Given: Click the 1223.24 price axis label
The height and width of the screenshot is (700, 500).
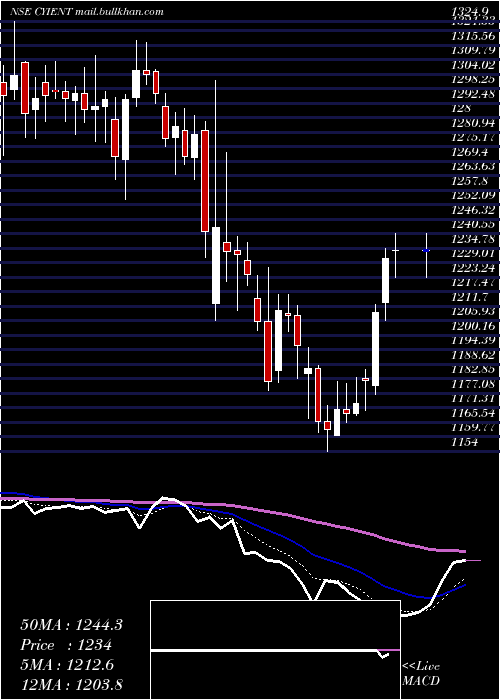Looking at the screenshot, I should [x=473, y=267].
